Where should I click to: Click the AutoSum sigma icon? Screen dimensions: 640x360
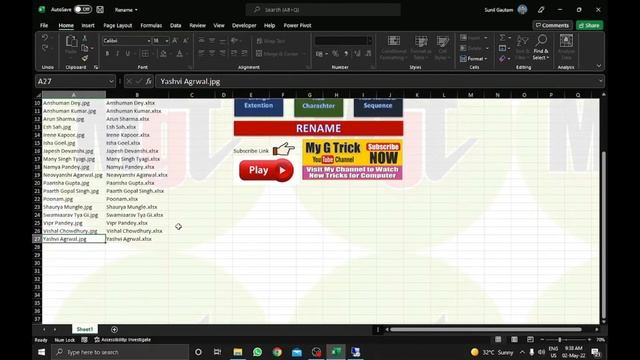(x=502, y=38)
